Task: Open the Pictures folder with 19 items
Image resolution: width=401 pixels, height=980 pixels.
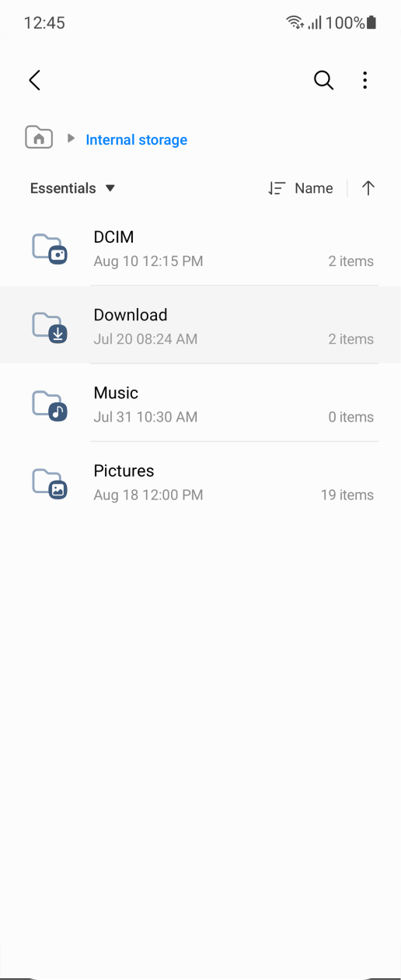Action: pyautogui.click(x=200, y=481)
